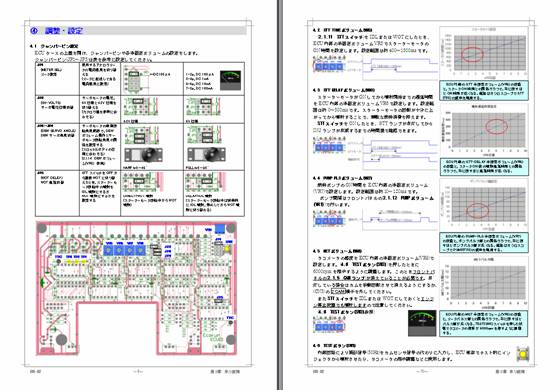Click the FULL servo photo in the table
Image resolution: width=559 pixels, height=390 pixels.
207,154
